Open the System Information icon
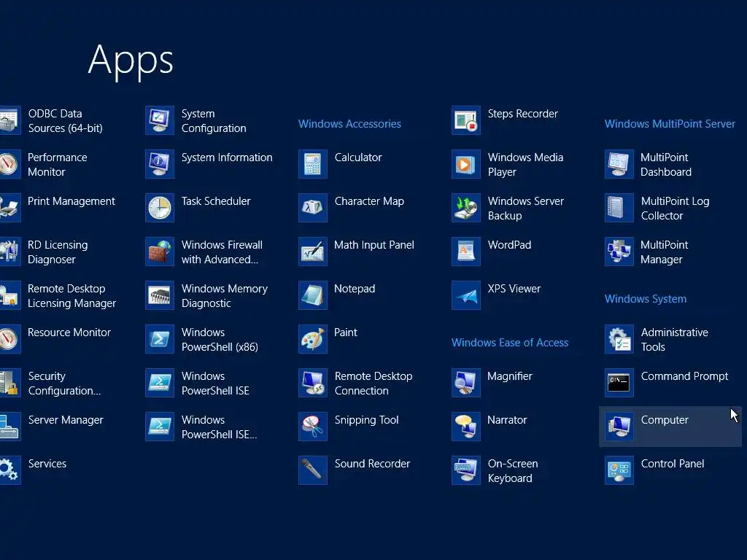747x560 pixels. [x=160, y=164]
